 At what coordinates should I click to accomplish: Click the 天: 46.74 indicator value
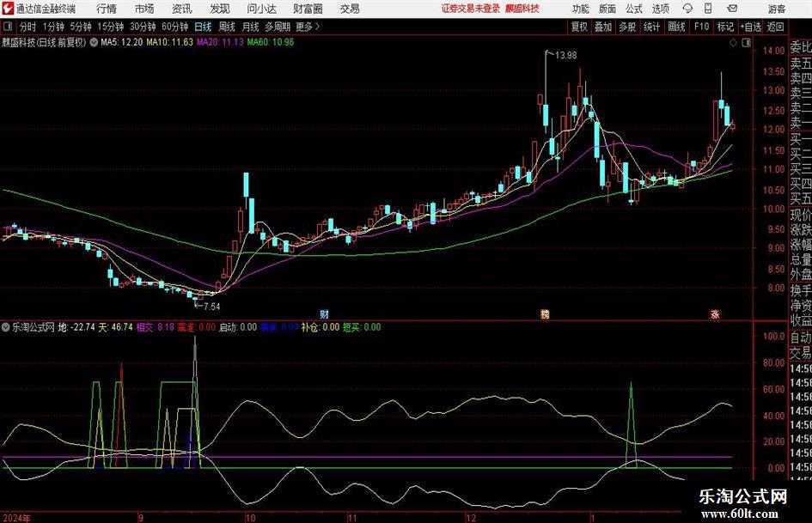116,327
